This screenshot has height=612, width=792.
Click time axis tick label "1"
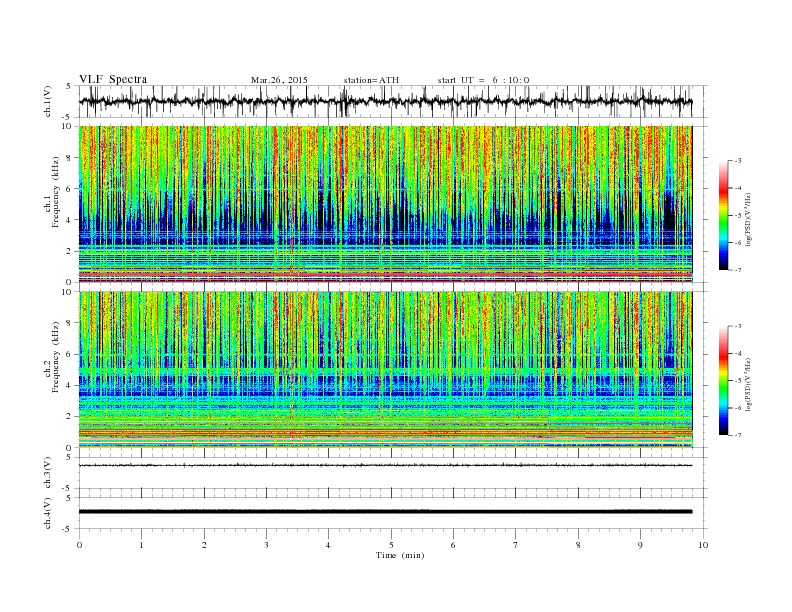click(141, 545)
